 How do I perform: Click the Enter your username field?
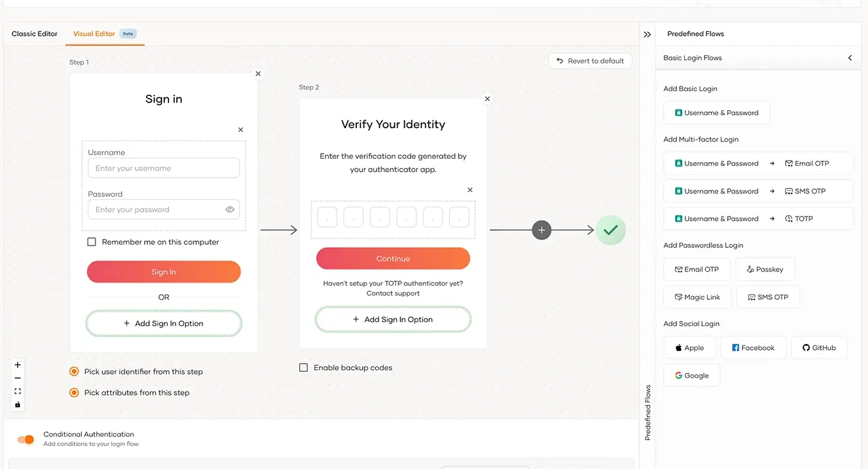(x=163, y=168)
